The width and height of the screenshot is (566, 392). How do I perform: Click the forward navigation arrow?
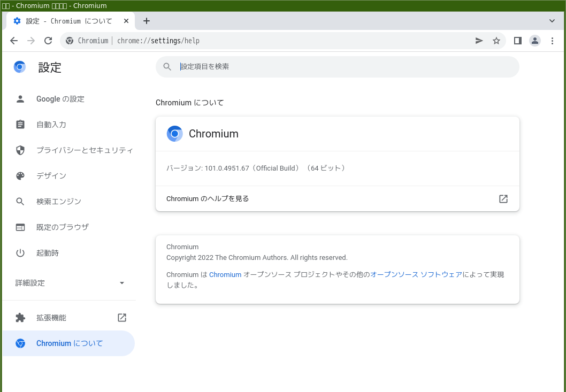tap(31, 41)
